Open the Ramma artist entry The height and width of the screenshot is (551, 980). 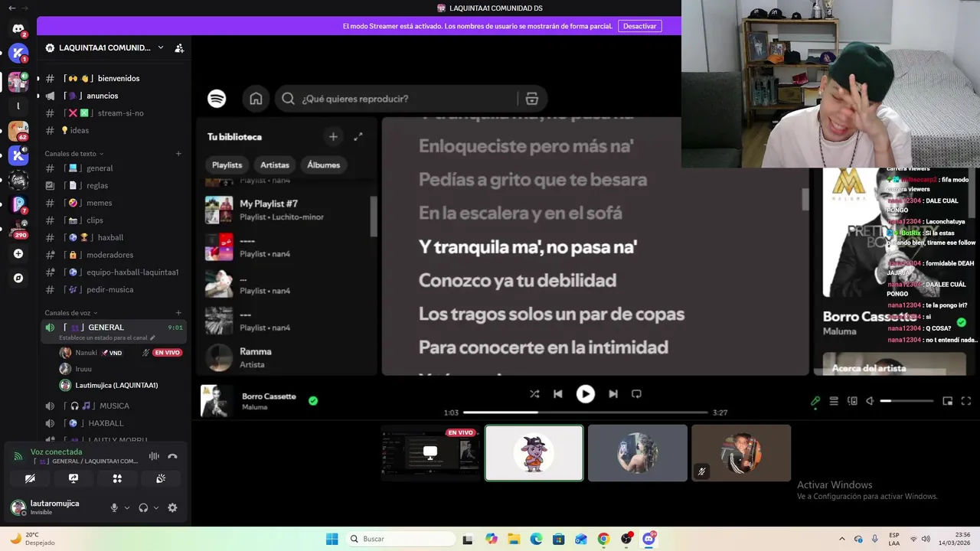(x=287, y=357)
